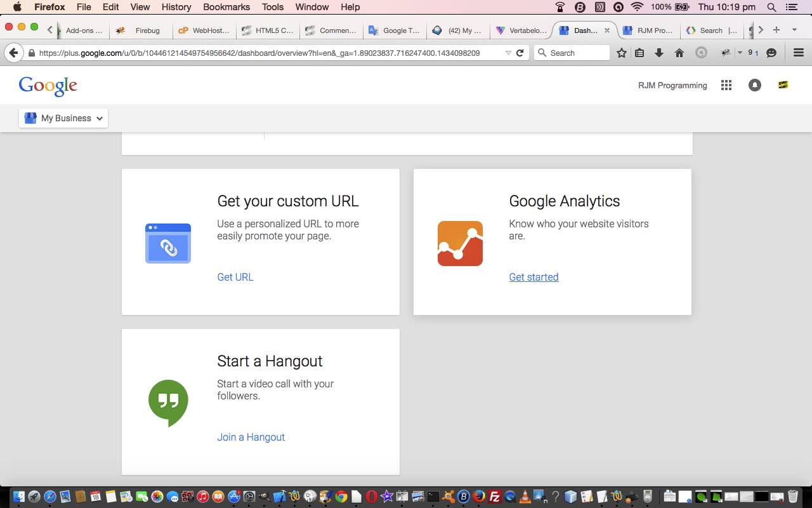Click the Get URL link
Viewport: 812px width, 508px height.
[x=235, y=277]
